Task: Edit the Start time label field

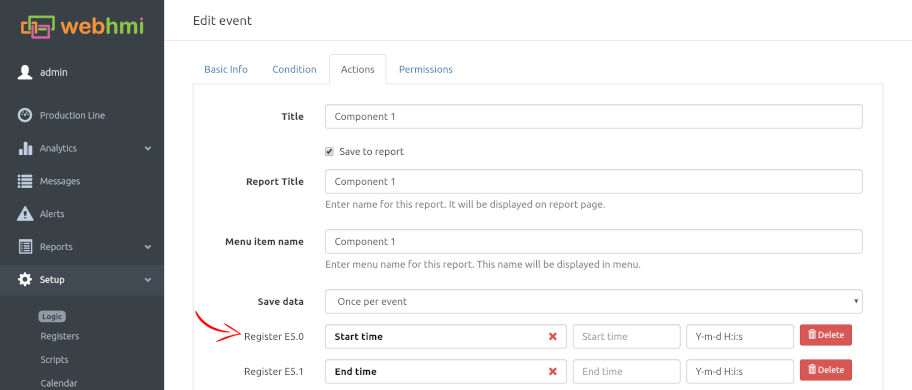Action: [x=626, y=337]
